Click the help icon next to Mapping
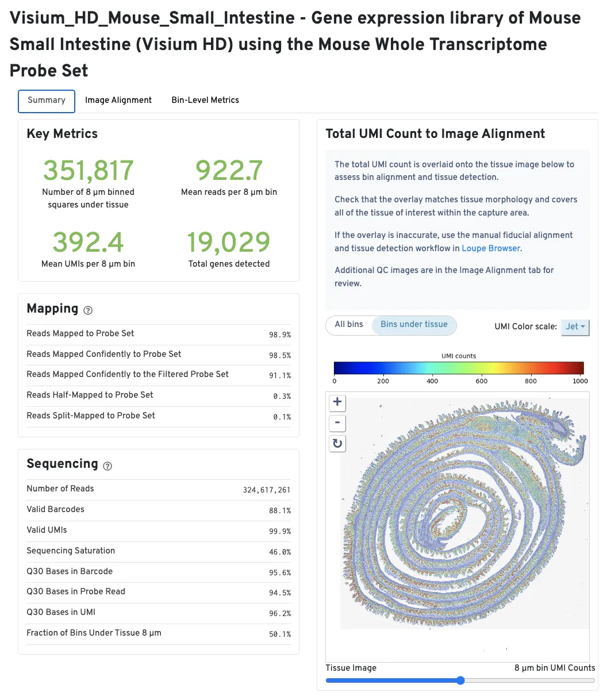This screenshot has height=700, width=607. point(88,310)
